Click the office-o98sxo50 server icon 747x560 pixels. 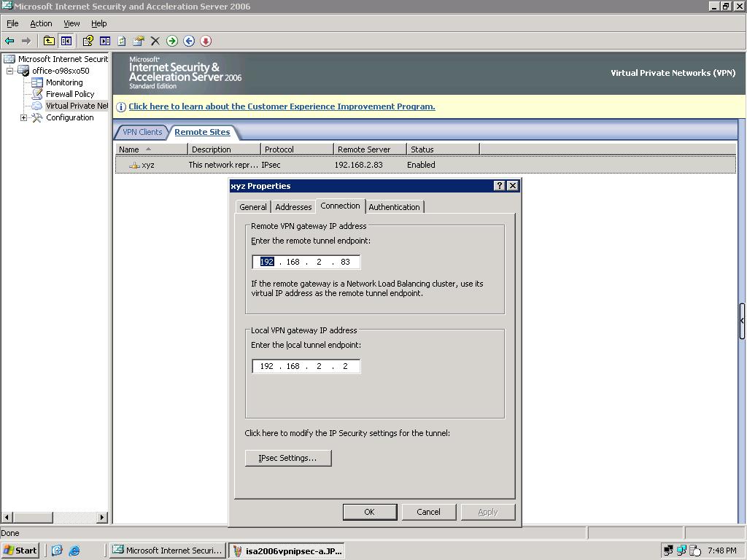point(23,71)
